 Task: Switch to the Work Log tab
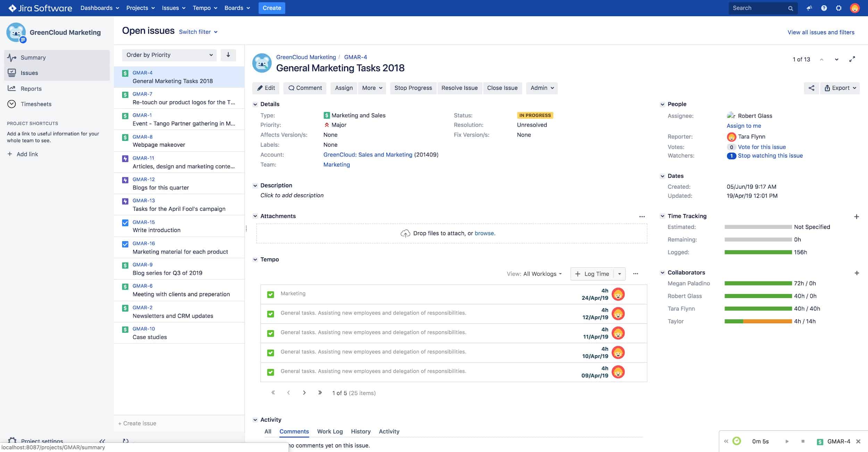[329, 431]
